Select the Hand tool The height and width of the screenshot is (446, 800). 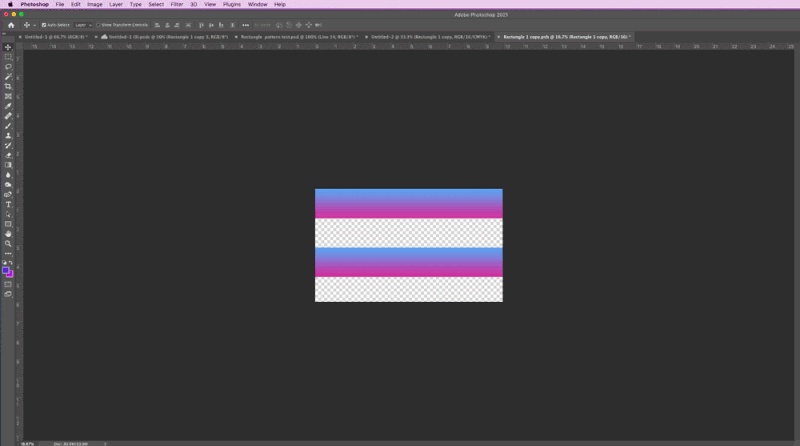click(8, 234)
